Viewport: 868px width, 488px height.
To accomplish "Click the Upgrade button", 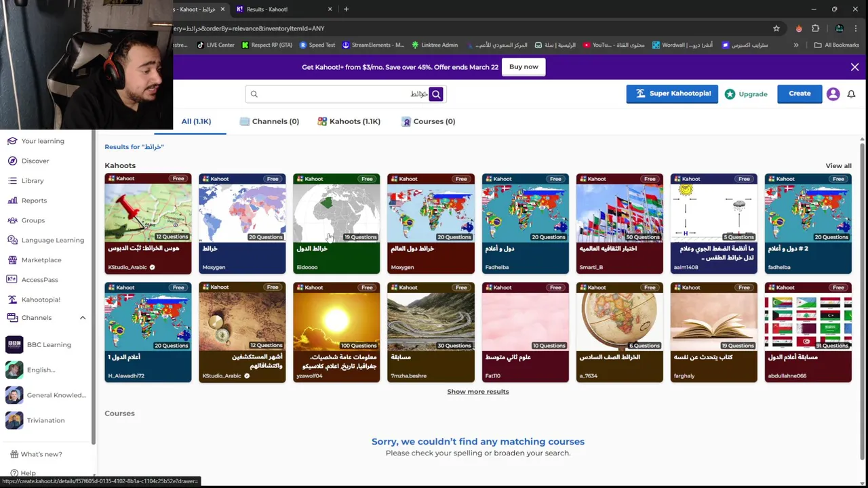I will [x=746, y=94].
